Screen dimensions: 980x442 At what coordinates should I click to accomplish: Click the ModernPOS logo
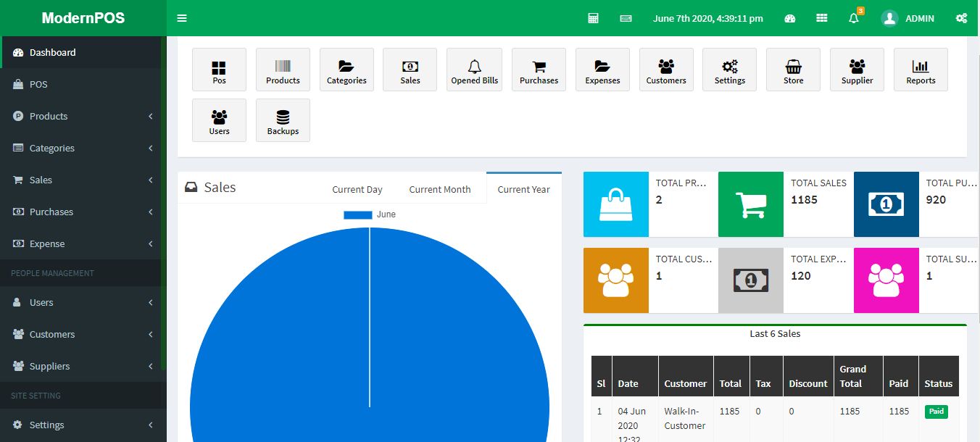[x=83, y=18]
